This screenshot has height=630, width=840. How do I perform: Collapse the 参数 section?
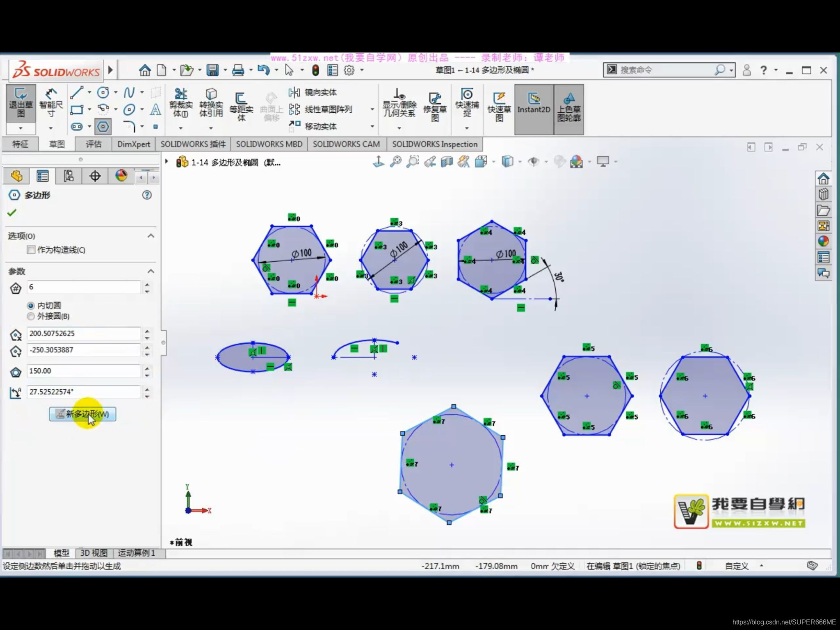151,271
